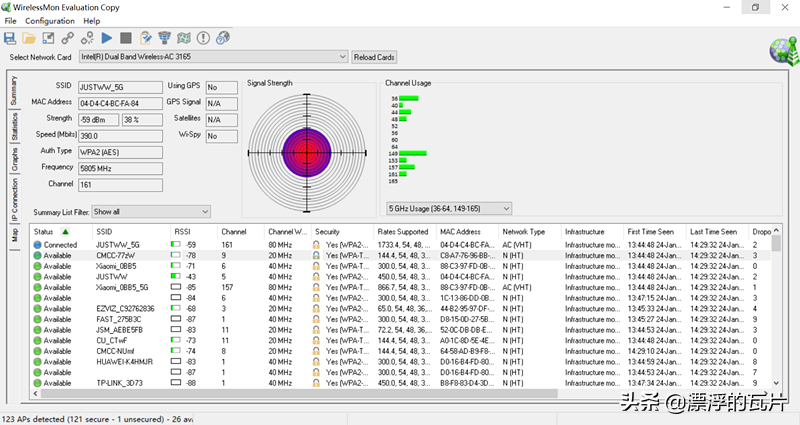This screenshot has width=800, height=425.
Task: Click the padlock icon in Xiaomi_0BB5 row
Action: [316, 266]
